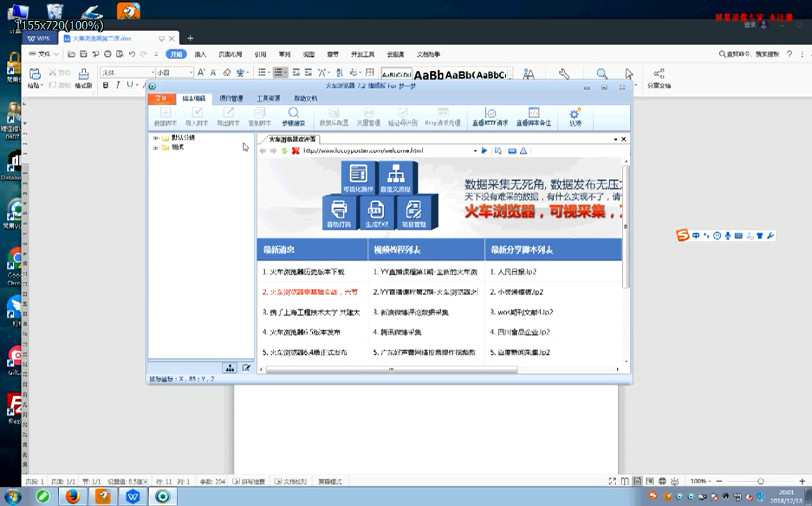Click WPS paste clipboard icon
The width and height of the screenshot is (812, 506).
coord(35,74)
